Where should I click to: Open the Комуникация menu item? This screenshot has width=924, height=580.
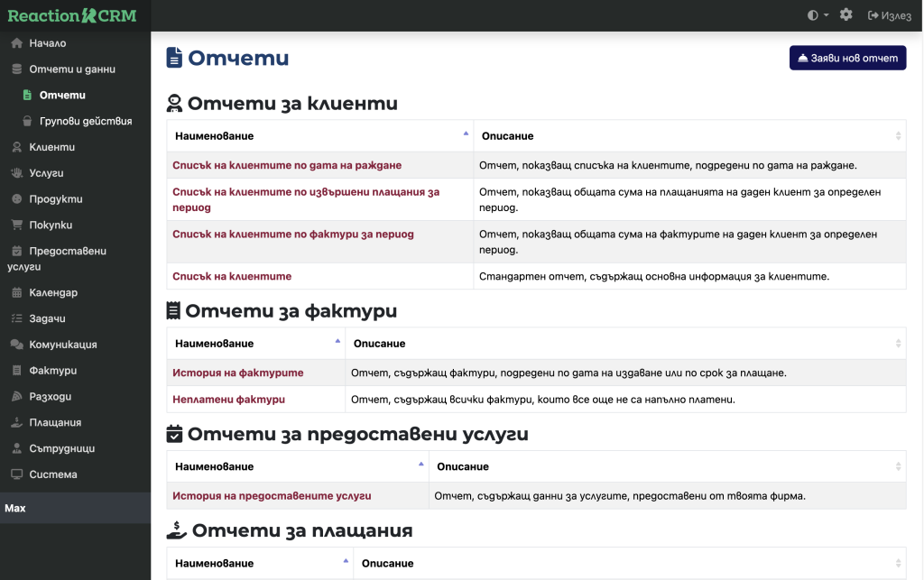pyautogui.click(x=62, y=345)
